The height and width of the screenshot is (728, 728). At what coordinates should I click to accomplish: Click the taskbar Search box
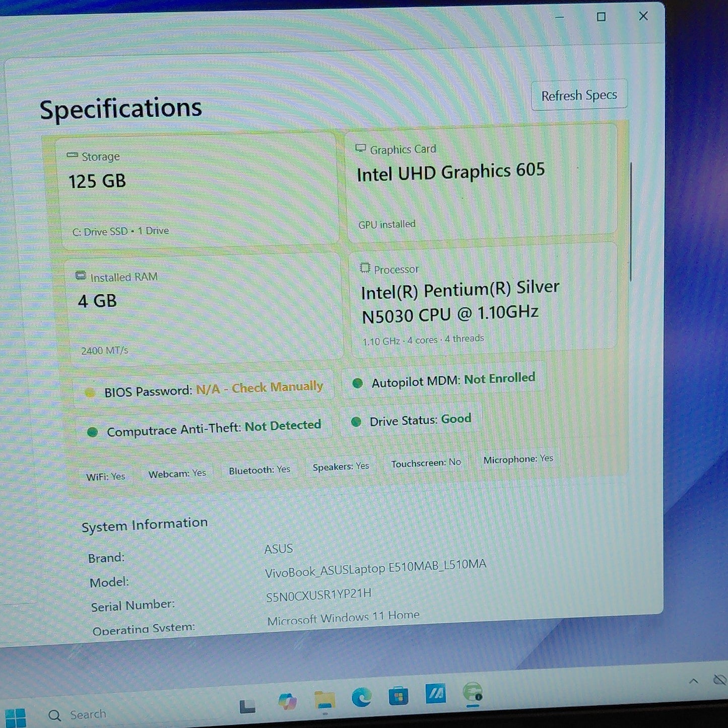point(78,714)
